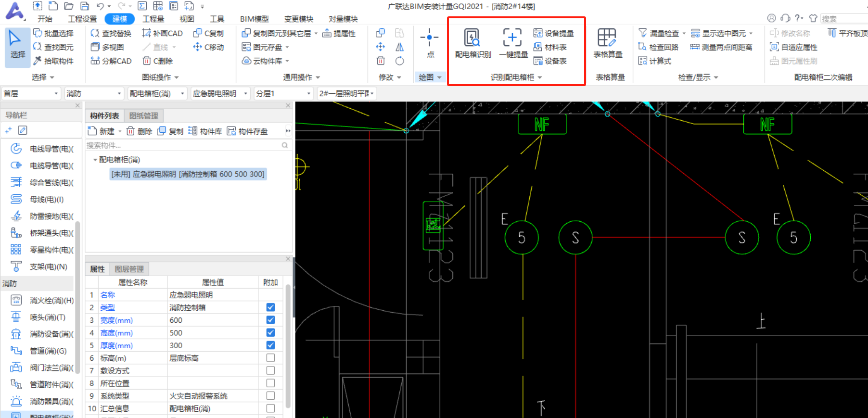Activate the 选择 arrow tool

click(17, 46)
